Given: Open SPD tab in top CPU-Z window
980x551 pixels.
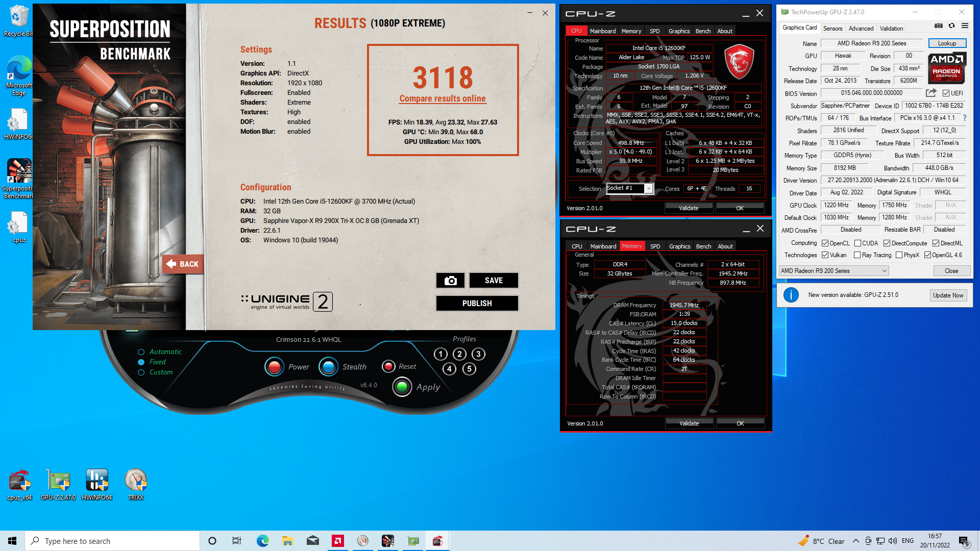Looking at the screenshot, I should [654, 31].
